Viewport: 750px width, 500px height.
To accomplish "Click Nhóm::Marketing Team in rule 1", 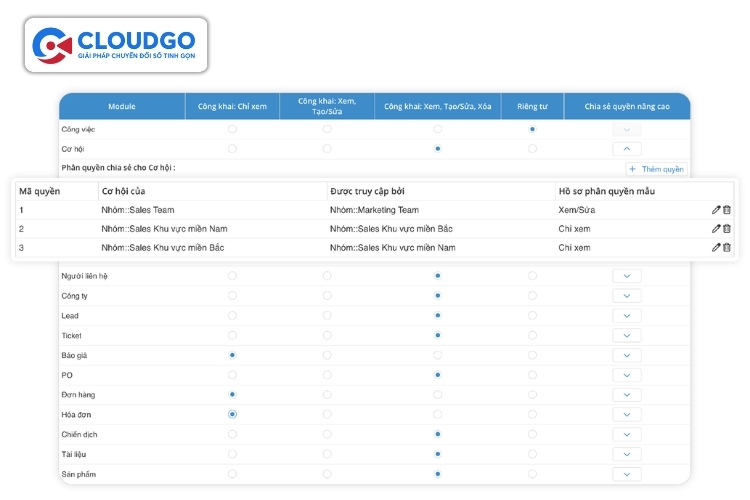I will pos(376,210).
